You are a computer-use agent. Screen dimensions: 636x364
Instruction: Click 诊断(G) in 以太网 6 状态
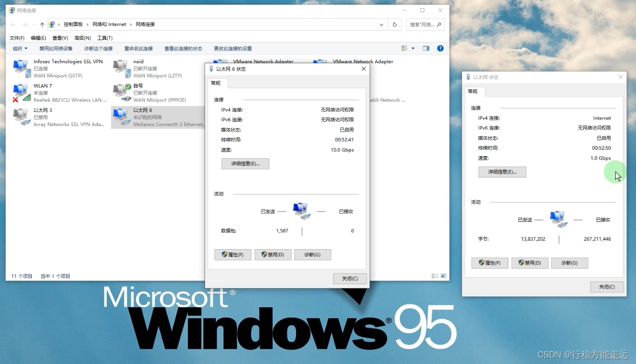[312, 254]
